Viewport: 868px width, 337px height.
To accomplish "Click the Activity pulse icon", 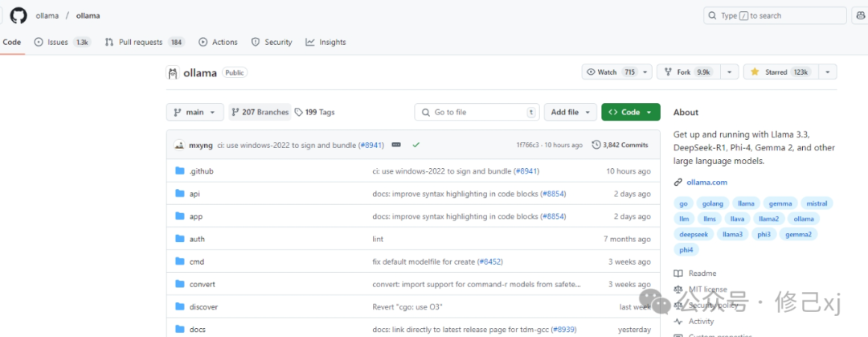I will pyautogui.click(x=678, y=322).
